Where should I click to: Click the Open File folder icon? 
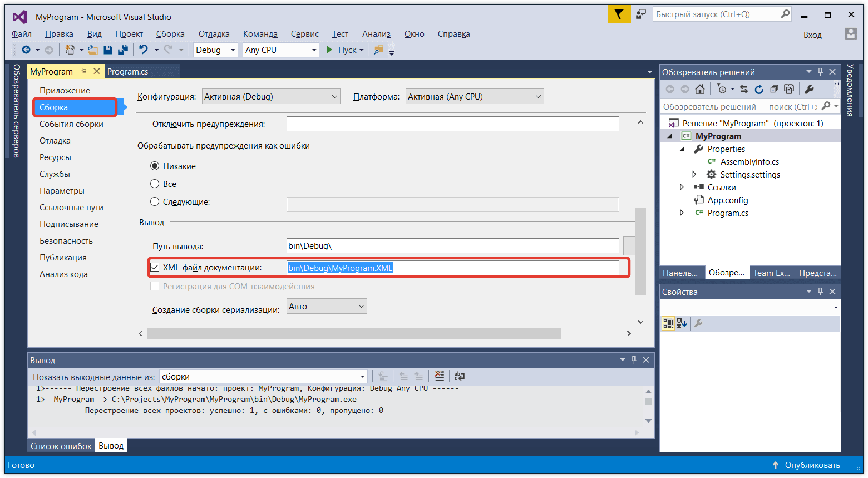[x=93, y=50]
